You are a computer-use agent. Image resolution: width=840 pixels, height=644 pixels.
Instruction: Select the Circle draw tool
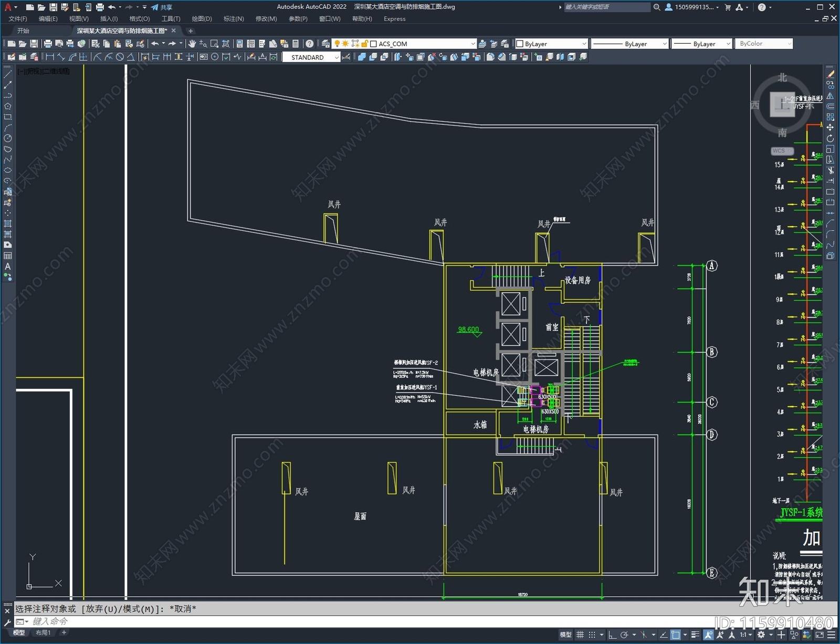pos(7,138)
